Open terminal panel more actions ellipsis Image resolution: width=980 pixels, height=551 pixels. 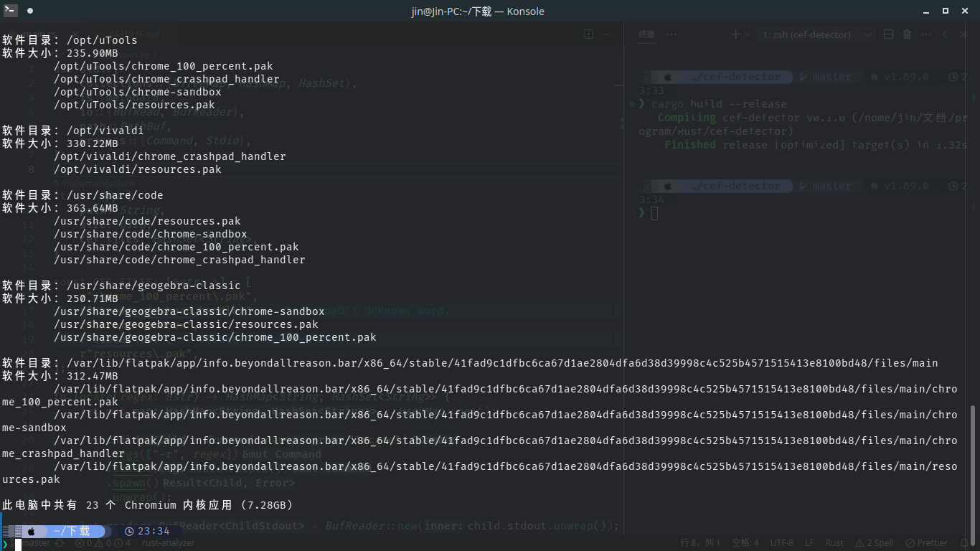(x=926, y=34)
